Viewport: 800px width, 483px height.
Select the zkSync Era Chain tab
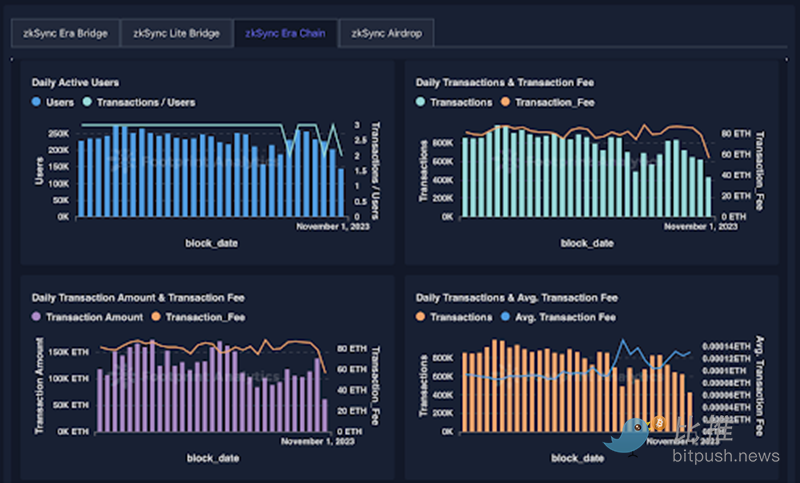click(285, 34)
